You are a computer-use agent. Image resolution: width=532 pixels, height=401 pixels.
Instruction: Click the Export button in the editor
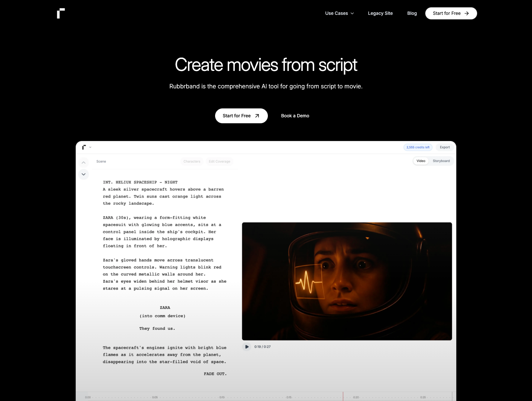[444, 147]
